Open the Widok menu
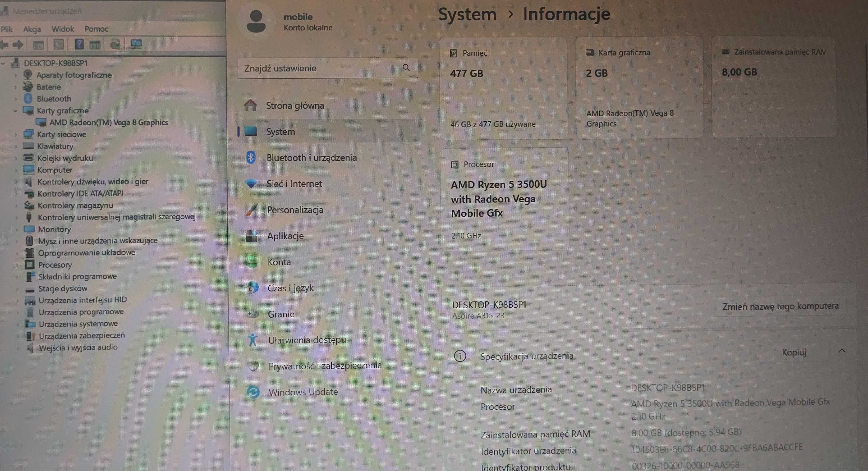868x471 pixels. (x=63, y=29)
